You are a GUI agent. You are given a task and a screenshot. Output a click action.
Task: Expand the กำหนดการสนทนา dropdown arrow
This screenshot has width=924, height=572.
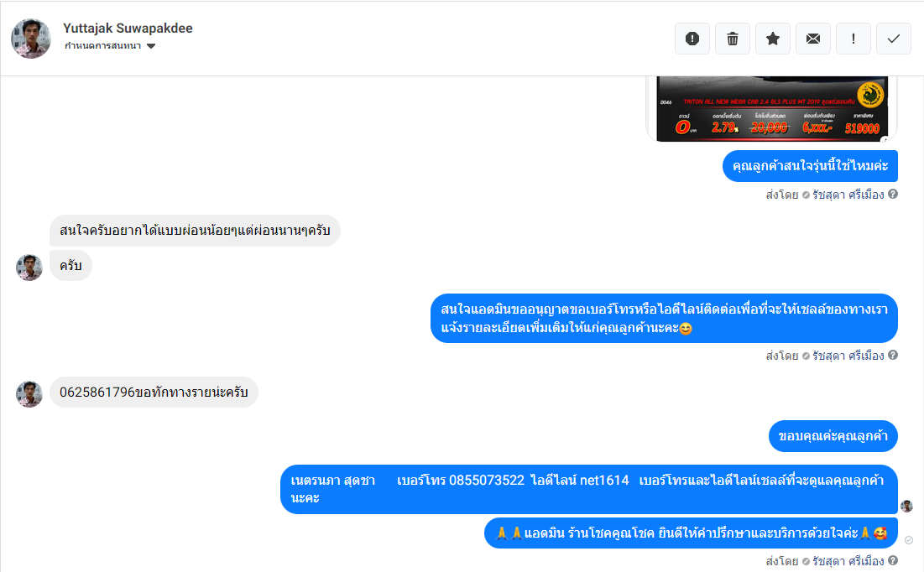click(x=151, y=46)
